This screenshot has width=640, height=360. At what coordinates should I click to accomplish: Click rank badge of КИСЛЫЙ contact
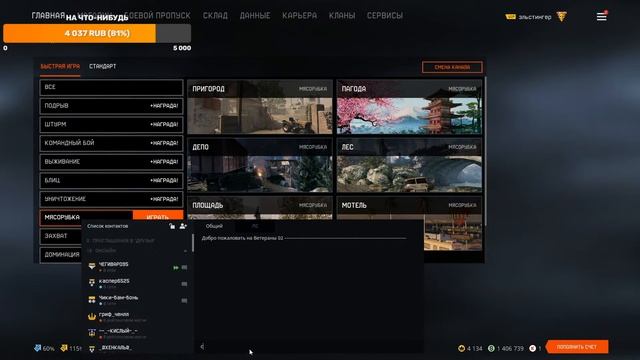pos(92,333)
